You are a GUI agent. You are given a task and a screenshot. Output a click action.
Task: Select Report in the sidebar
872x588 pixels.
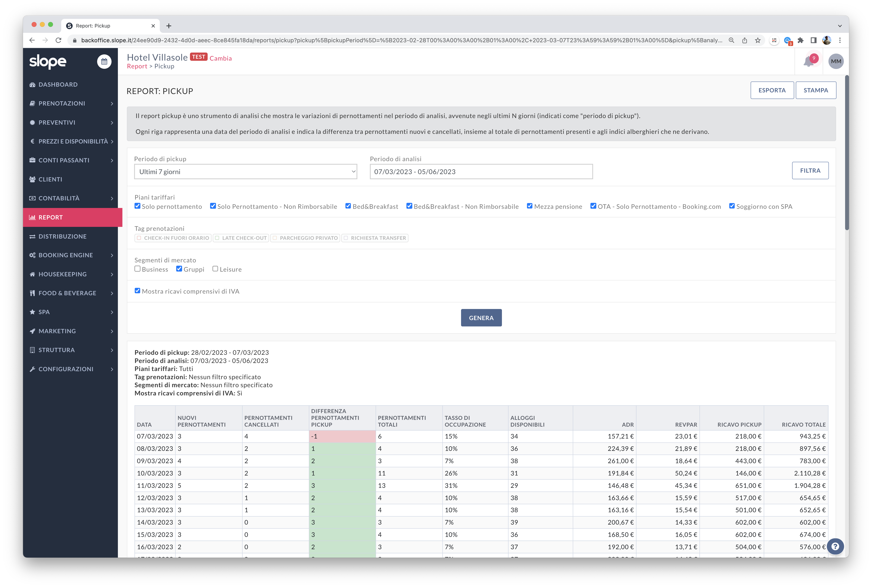(72, 217)
